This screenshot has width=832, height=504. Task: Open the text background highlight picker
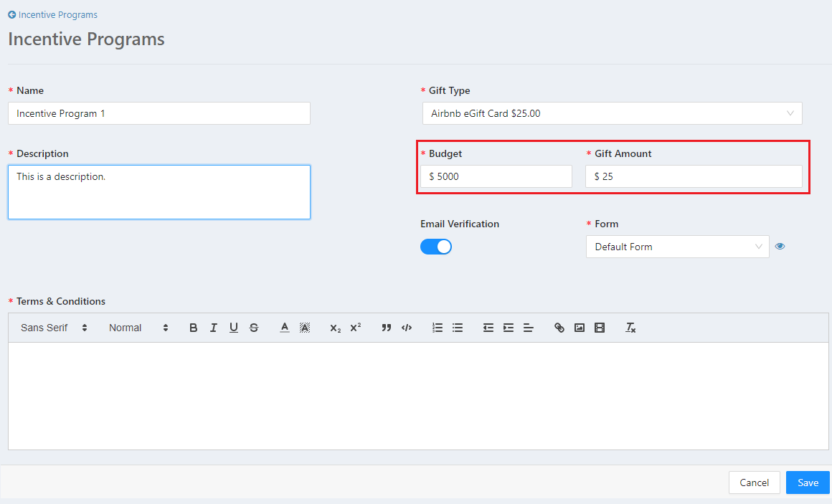point(305,328)
